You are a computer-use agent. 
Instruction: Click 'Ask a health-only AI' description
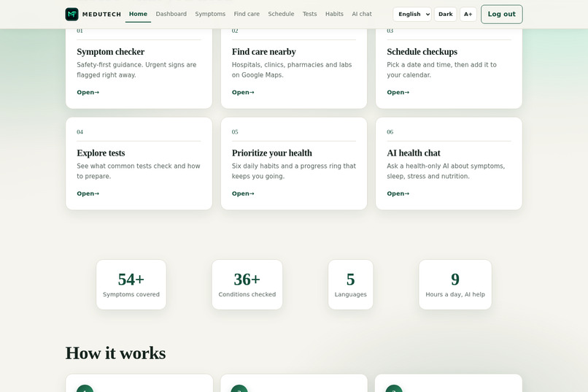pyautogui.click(x=446, y=171)
